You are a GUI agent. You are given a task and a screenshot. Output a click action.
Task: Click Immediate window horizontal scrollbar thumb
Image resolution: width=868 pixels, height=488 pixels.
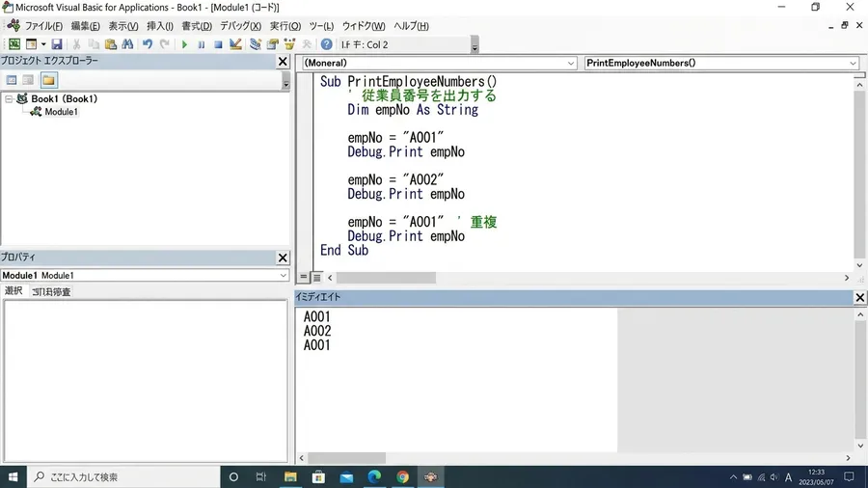[x=346, y=458]
